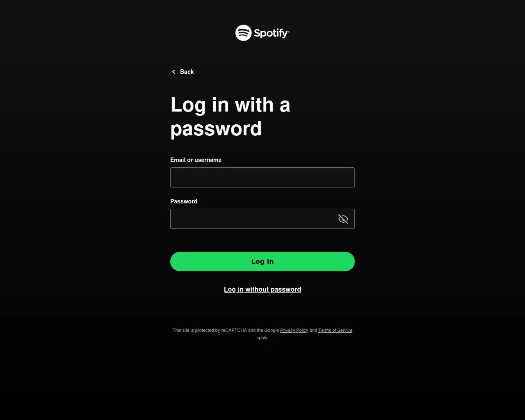525x420 pixels.
Task: Click the reCAPTCHA word in the disclaimer
Action: pyautogui.click(x=234, y=330)
